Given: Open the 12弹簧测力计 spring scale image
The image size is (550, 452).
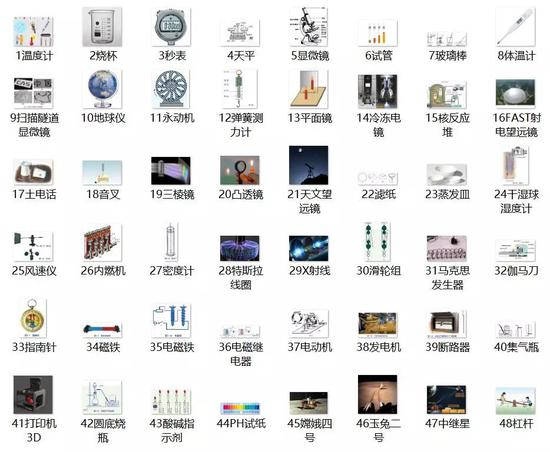Looking at the screenshot, I should coord(239,89).
